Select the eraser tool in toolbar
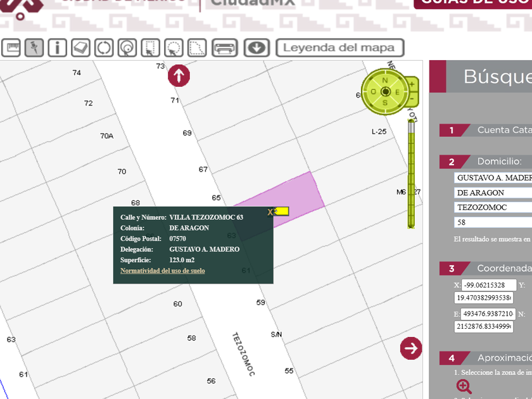 coord(80,47)
